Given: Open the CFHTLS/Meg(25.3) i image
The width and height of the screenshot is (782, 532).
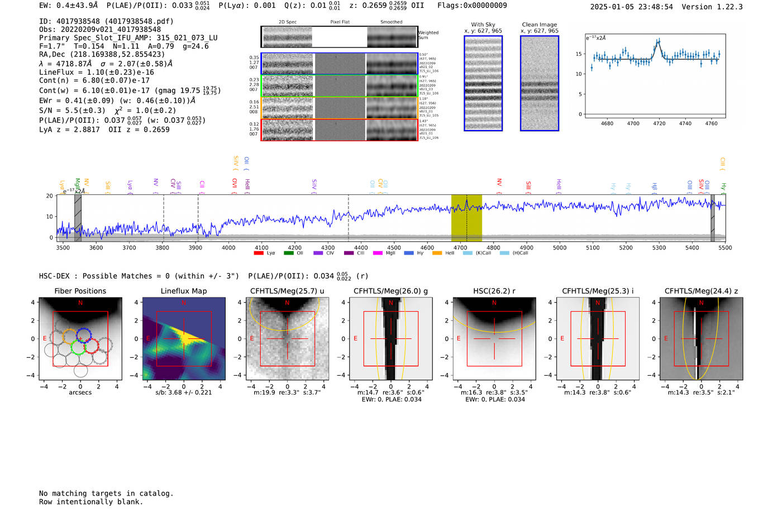Looking at the screenshot, I should (598, 339).
